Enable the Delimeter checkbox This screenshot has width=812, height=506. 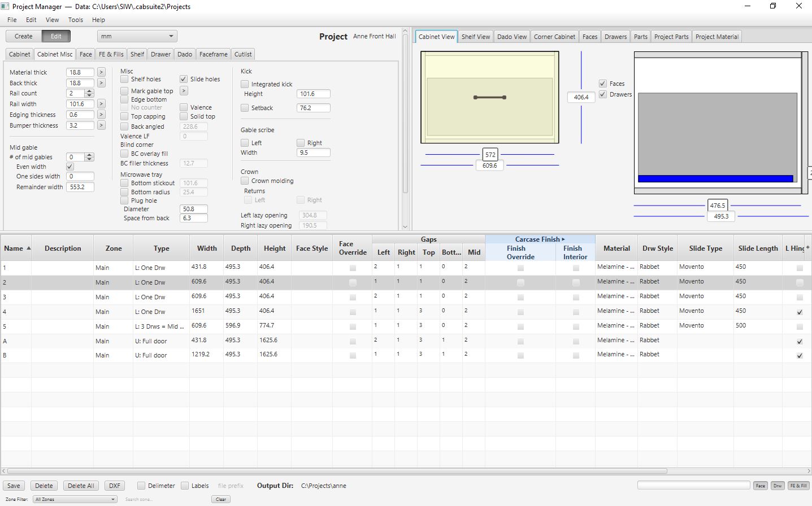[x=141, y=486]
